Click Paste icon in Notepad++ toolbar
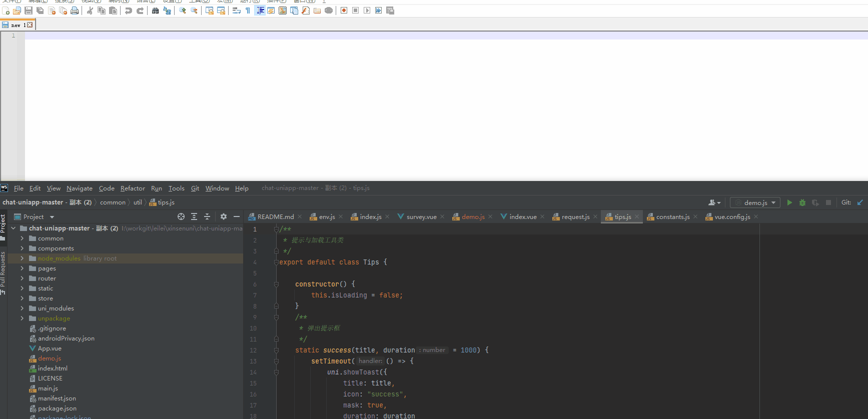868x419 pixels. pyautogui.click(x=113, y=10)
